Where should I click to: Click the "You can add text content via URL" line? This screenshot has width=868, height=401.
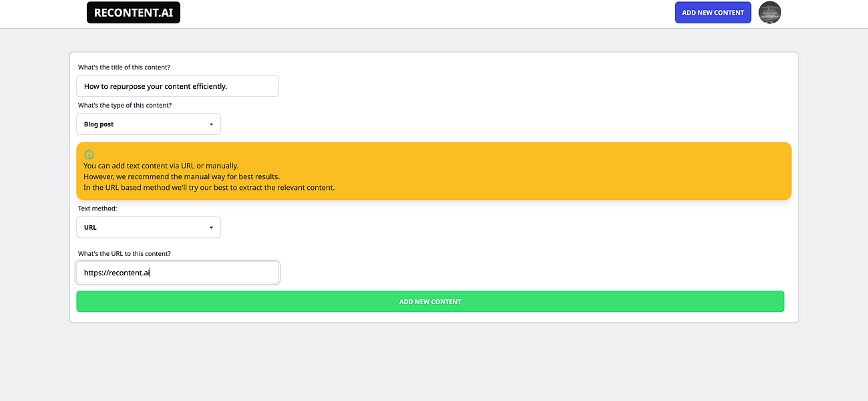pyautogui.click(x=161, y=166)
